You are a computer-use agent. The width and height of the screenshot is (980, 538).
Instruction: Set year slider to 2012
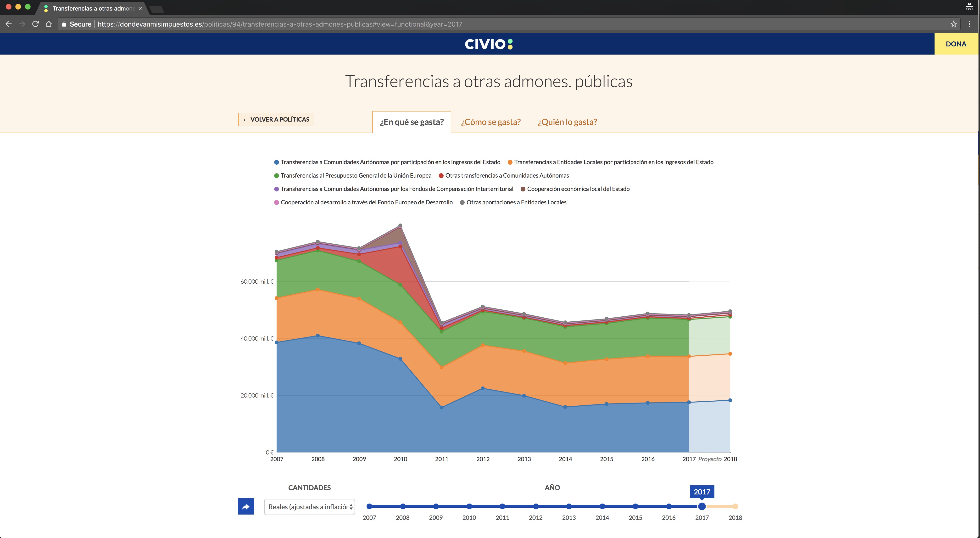536,506
